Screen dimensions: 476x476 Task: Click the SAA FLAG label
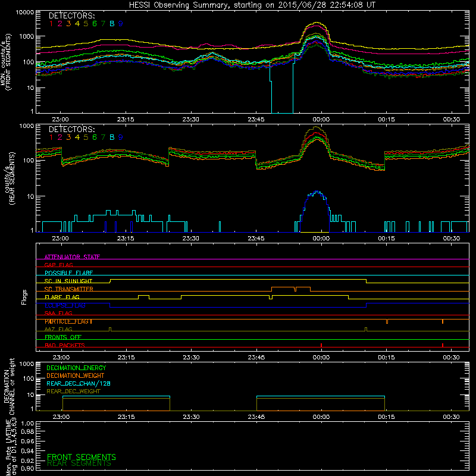coord(58,313)
